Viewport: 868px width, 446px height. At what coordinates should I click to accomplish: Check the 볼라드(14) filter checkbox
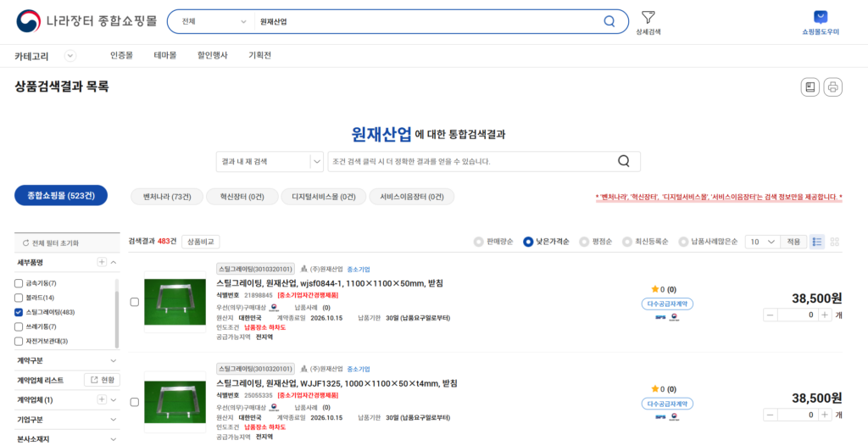(x=19, y=298)
